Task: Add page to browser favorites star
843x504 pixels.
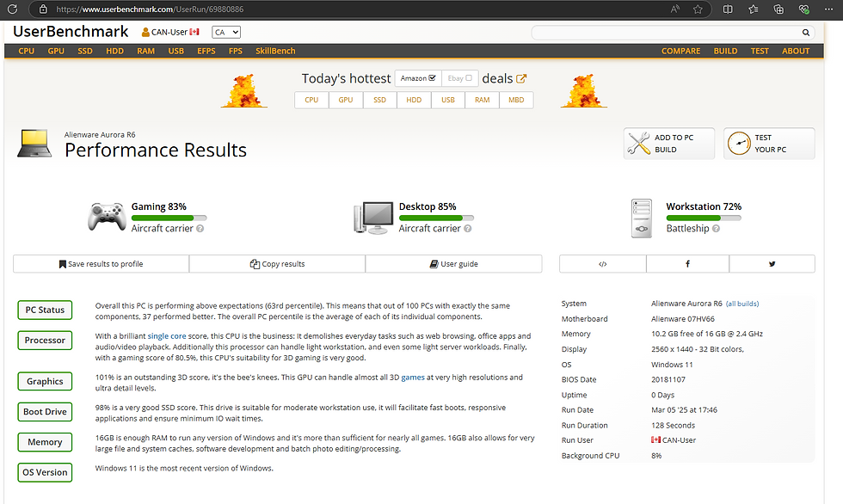Action: pos(698,9)
